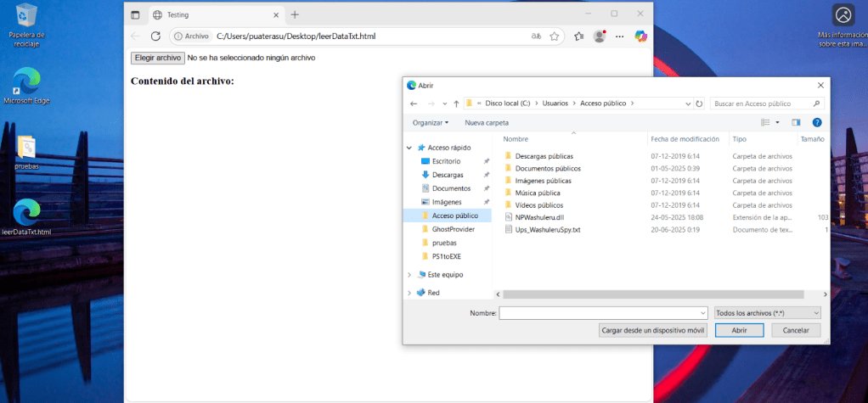This screenshot has width=868, height=403.
Task: Open the view options dropdown arrow
Action: point(776,122)
